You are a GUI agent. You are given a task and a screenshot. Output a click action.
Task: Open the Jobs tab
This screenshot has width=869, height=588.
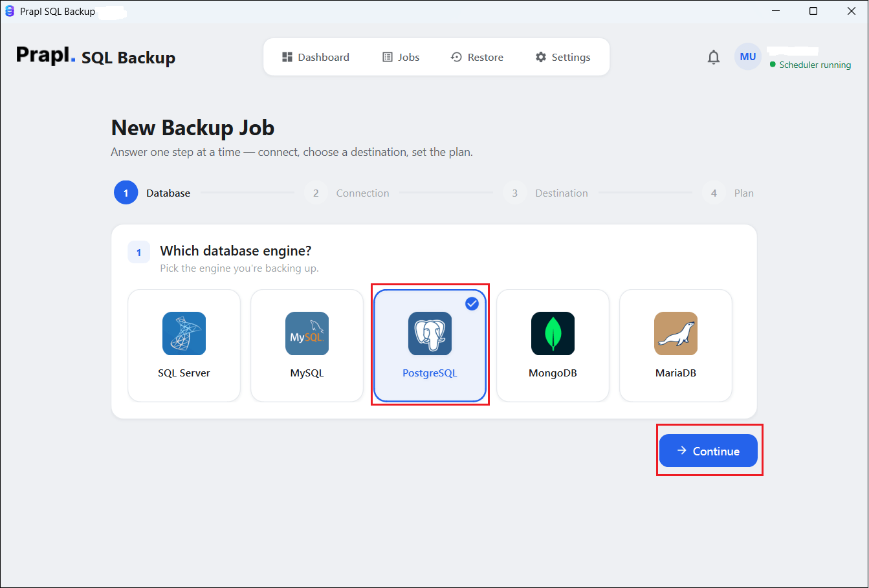coord(401,57)
